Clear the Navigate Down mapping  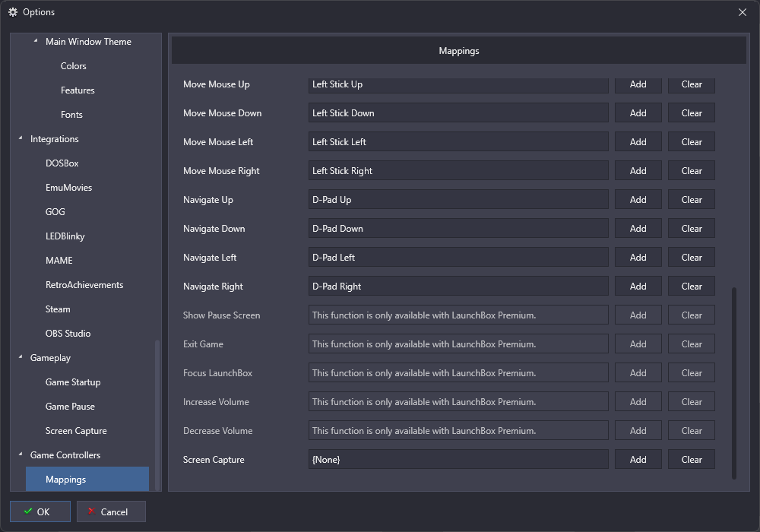tap(691, 228)
